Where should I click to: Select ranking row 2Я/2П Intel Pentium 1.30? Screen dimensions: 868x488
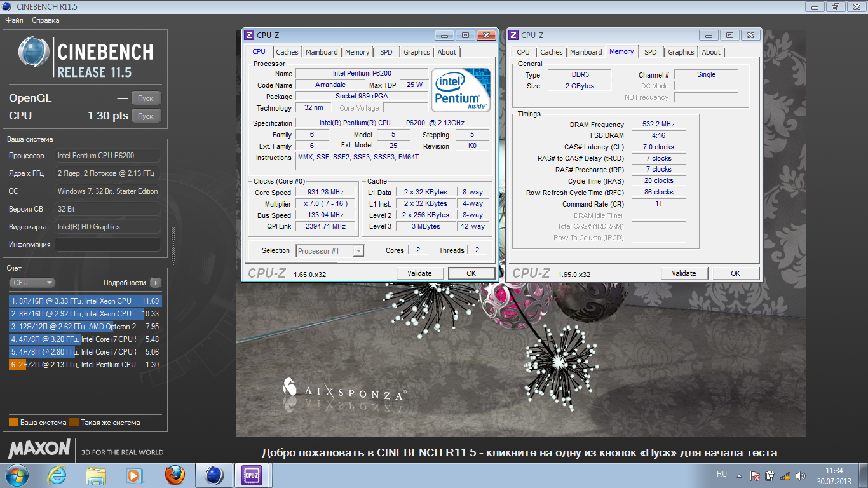coord(85,365)
